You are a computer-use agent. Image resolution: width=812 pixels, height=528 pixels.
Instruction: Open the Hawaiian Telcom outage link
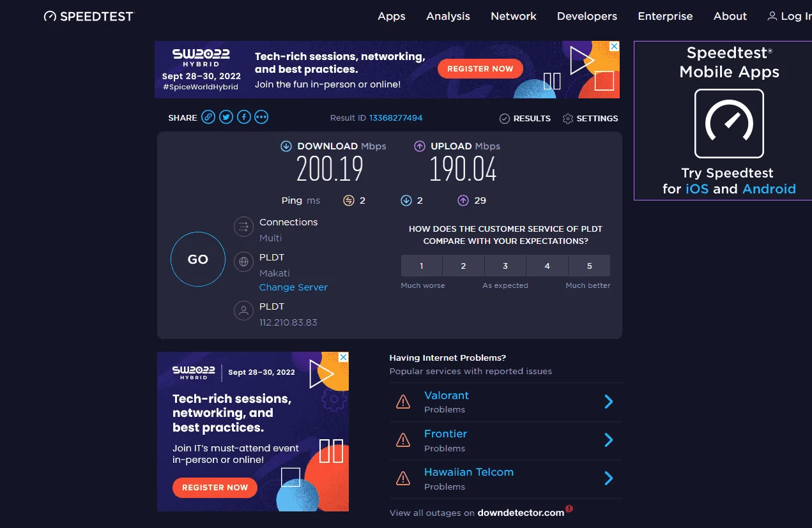469,472
